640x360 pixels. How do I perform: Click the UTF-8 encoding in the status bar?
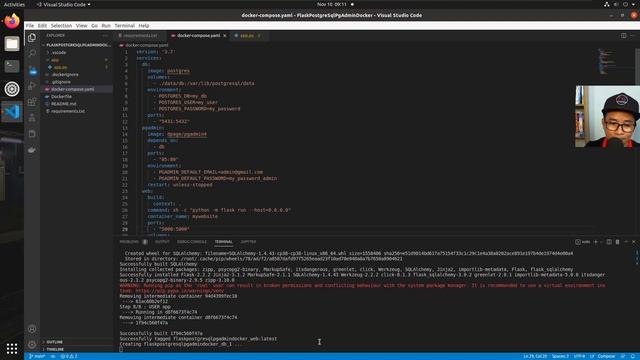(579, 356)
